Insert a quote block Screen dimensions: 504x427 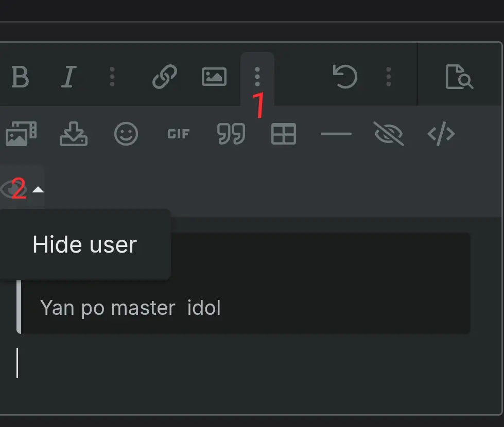point(231,134)
